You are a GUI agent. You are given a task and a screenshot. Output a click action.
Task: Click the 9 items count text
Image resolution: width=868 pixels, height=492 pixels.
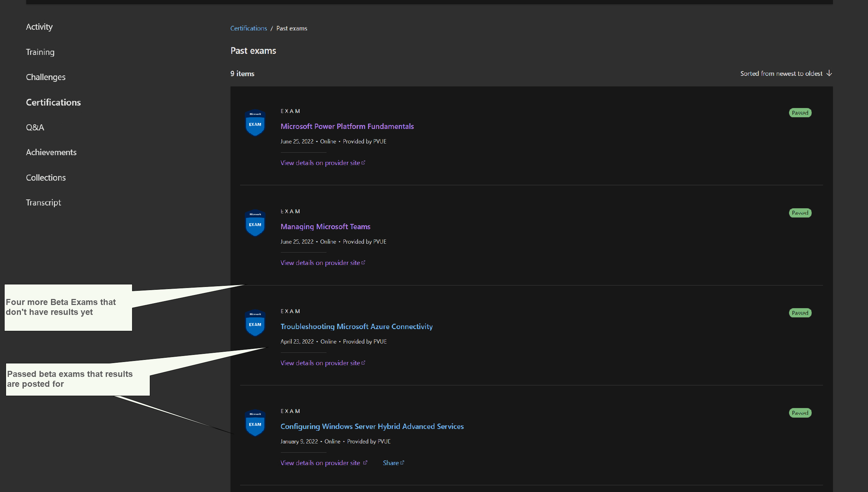pyautogui.click(x=242, y=74)
